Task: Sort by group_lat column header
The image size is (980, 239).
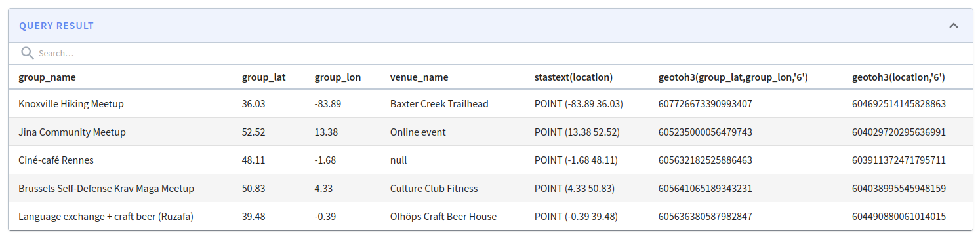Action: (264, 77)
